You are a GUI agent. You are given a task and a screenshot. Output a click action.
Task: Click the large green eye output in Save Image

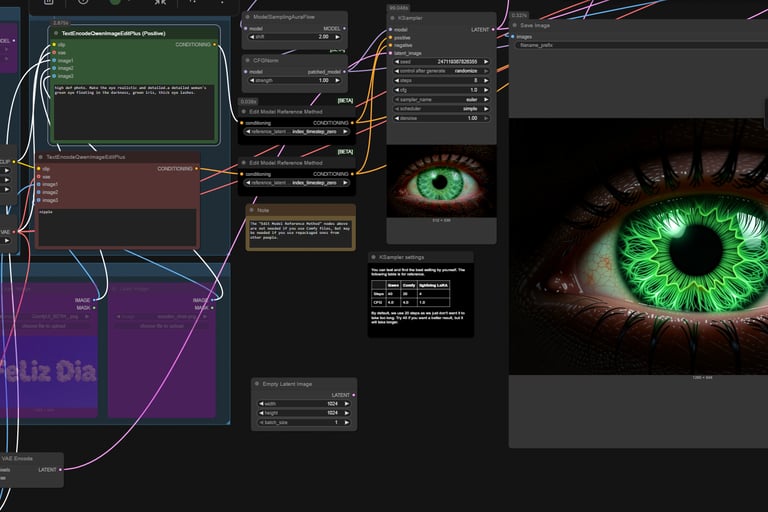638,246
